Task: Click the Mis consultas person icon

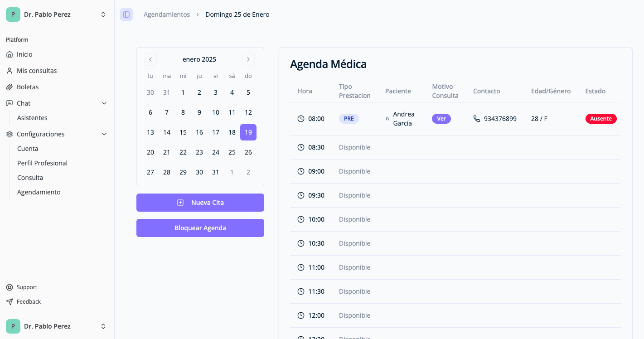Action: pyautogui.click(x=10, y=71)
